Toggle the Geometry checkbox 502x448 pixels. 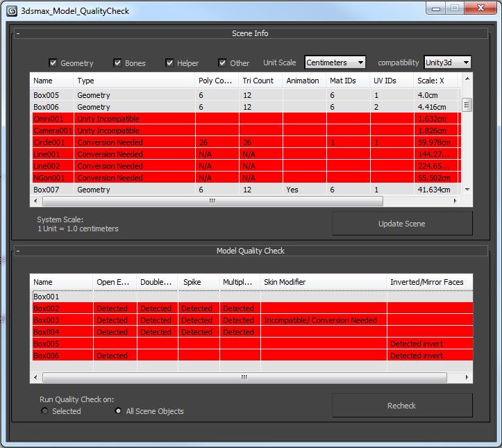[53, 63]
